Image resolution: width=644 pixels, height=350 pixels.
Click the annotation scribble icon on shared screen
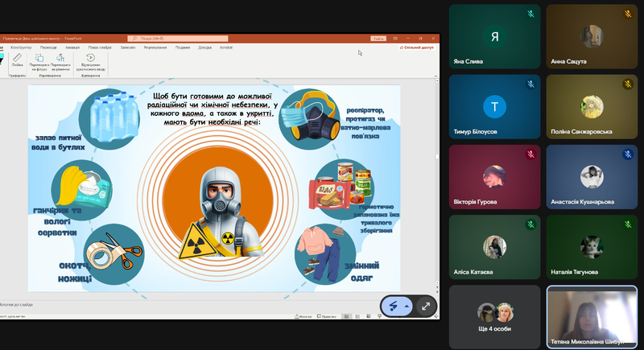(x=395, y=306)
